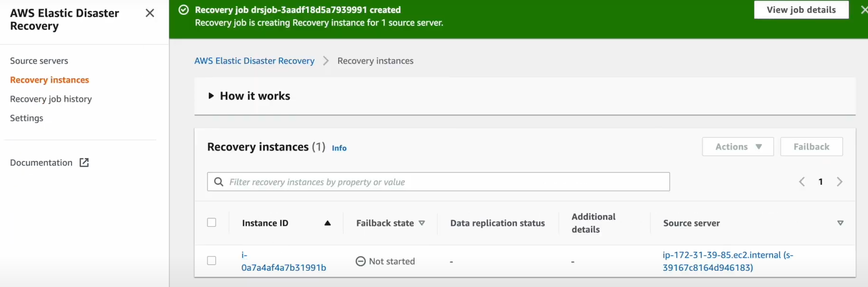Open Source servers in the sidebar

pos(39,61)
